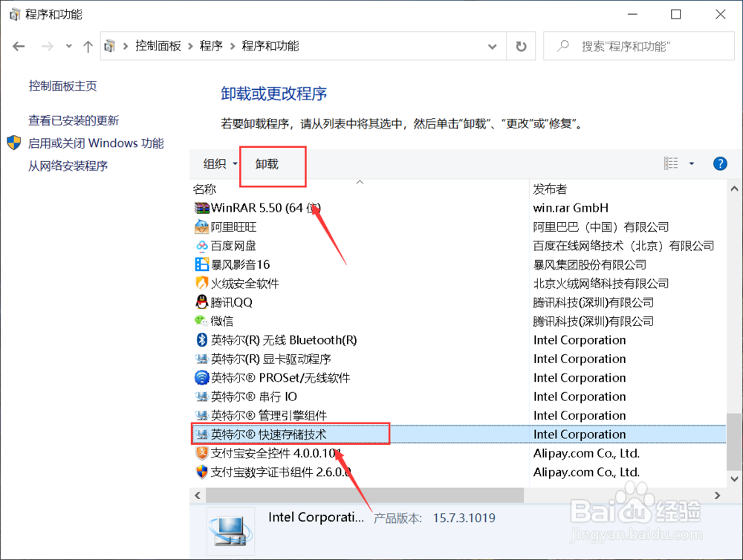Go forward with the right arrow
This screenshot has width=743, height=560.
pos(47,46)
